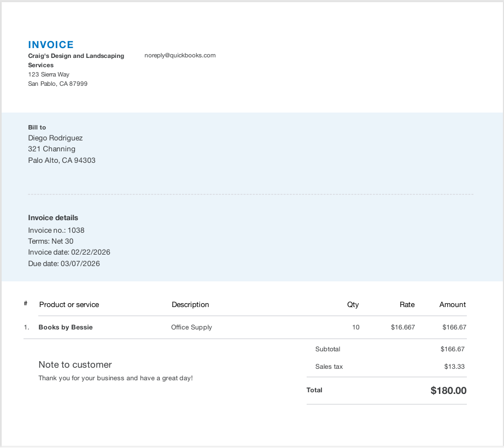This screenshot has width=504, height=448.
Task: Click the $16.667 rate value
Action: point(403,327)
